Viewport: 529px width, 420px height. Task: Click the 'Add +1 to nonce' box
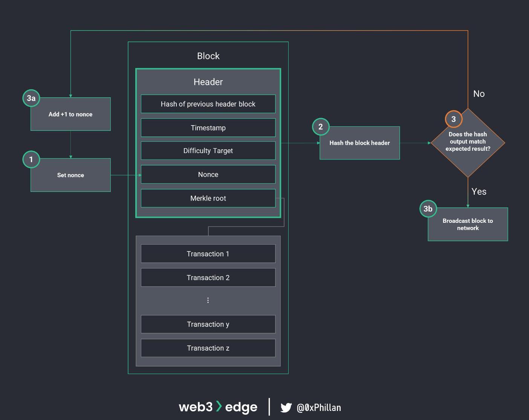70,115
